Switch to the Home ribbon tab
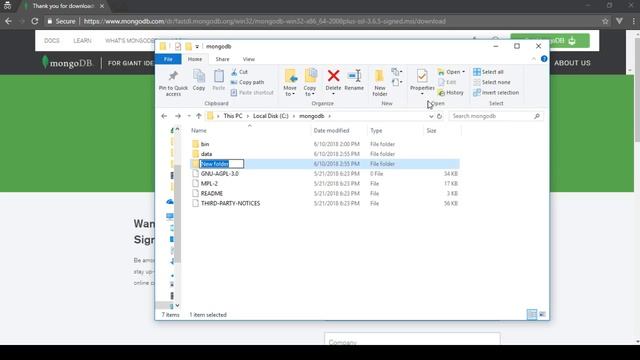 click(195, 59)
